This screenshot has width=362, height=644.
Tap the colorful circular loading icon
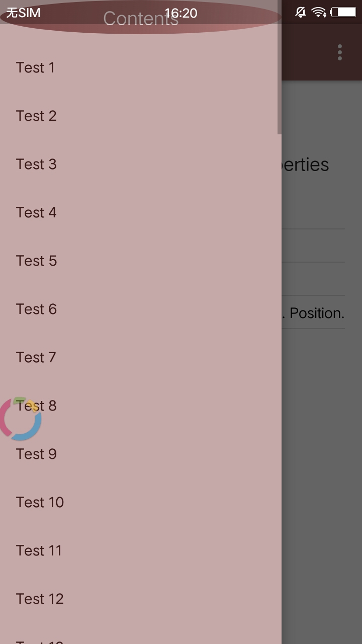20,419
